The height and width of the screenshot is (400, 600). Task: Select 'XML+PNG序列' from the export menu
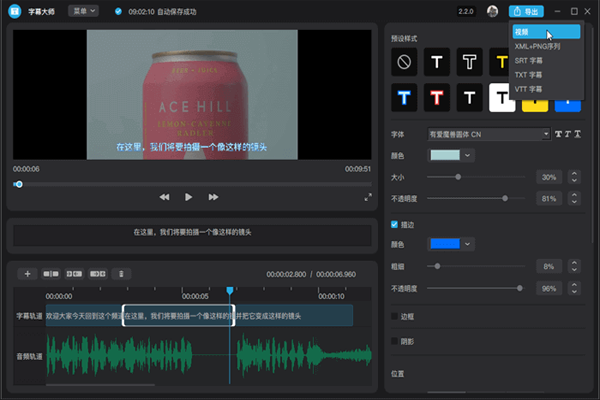point(537,46)
